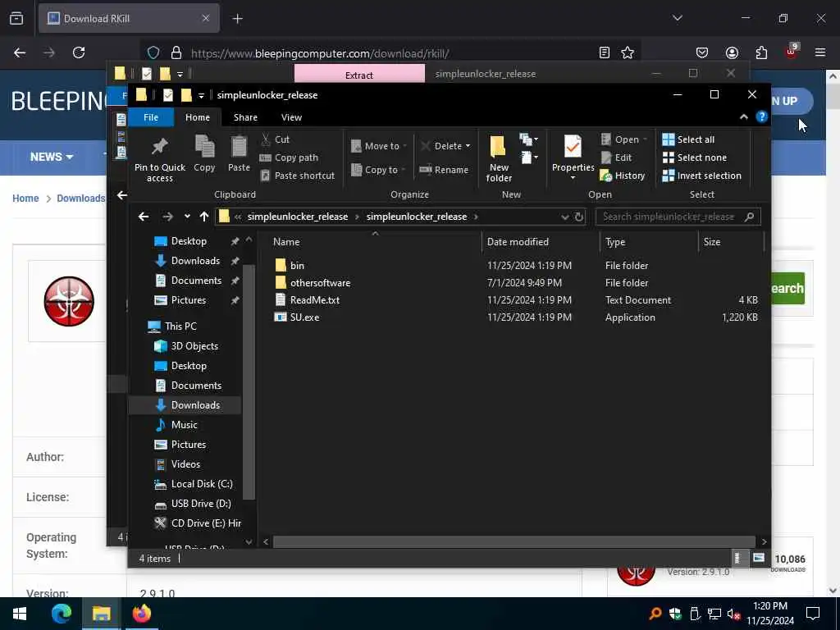Toggle Firefox Reader view icon
The image size is (840, 630).
pyautogui.click(x=605, y=52)
